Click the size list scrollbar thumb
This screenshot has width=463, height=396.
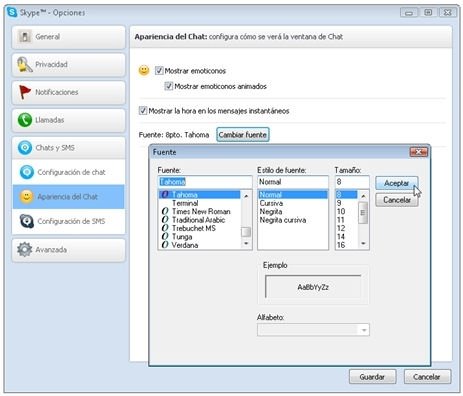point(363,213)
